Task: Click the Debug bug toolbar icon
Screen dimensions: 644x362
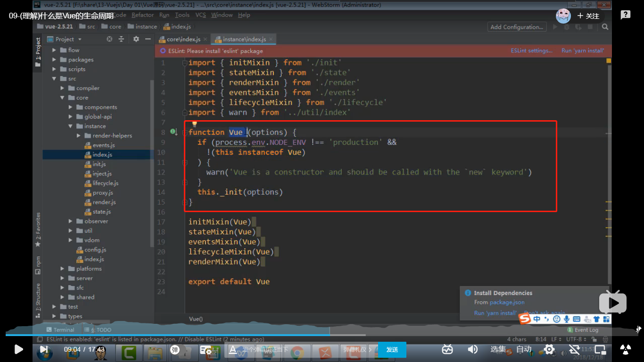Action: tap(566, 27)
